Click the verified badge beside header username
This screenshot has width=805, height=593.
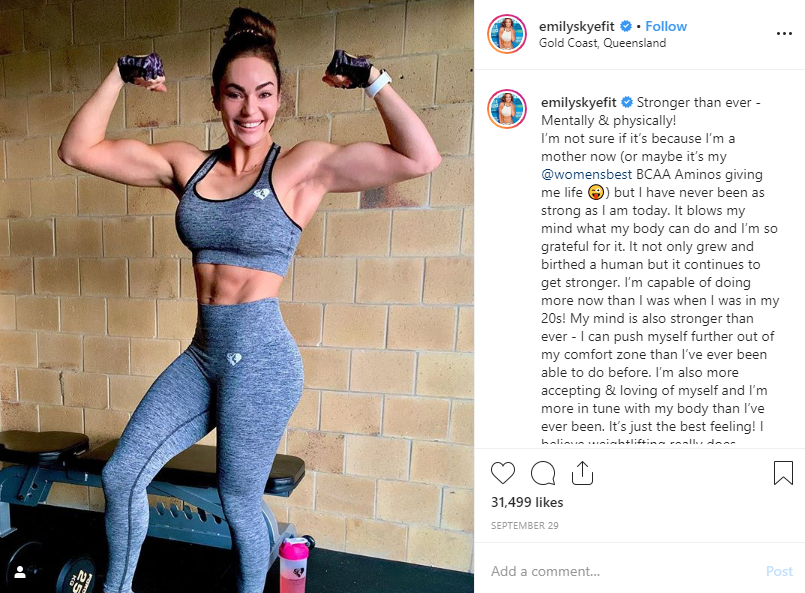coord(625,26)
